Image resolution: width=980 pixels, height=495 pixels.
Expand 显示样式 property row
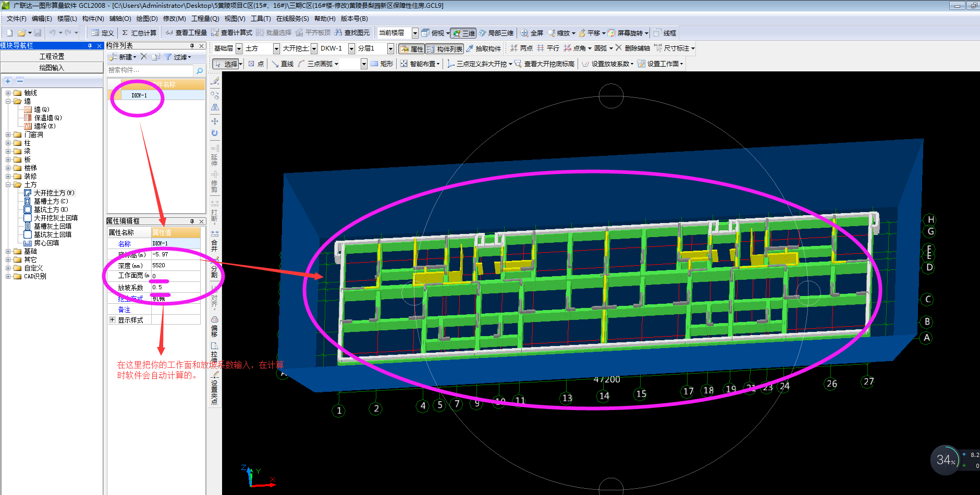(112, 320)
